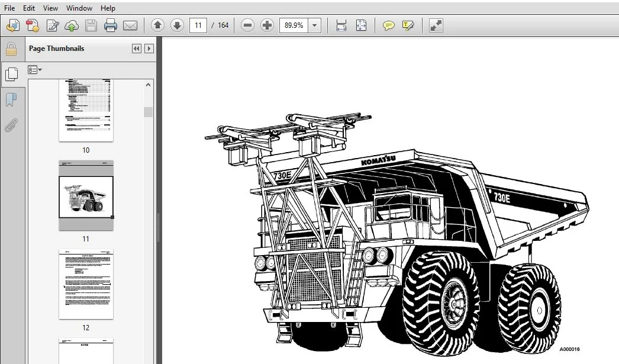The image size is (619, 364).
Task: Zoom in with the plus button
Action: click(x=267, y=25)
